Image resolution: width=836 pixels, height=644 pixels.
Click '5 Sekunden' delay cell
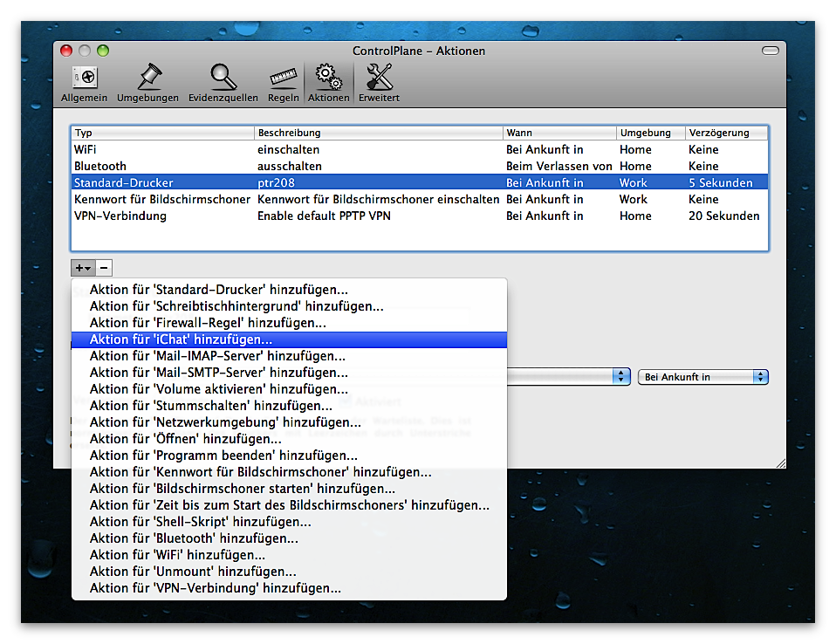[x=720, y=182]
